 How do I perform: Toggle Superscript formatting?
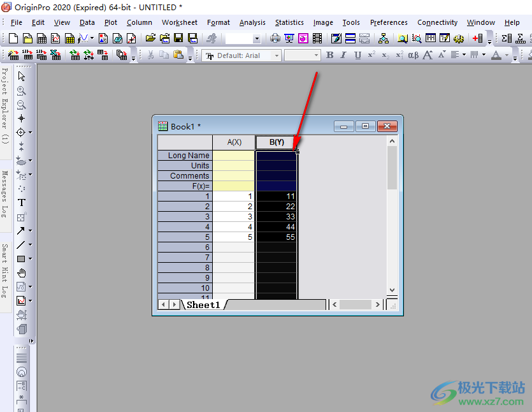371,55
